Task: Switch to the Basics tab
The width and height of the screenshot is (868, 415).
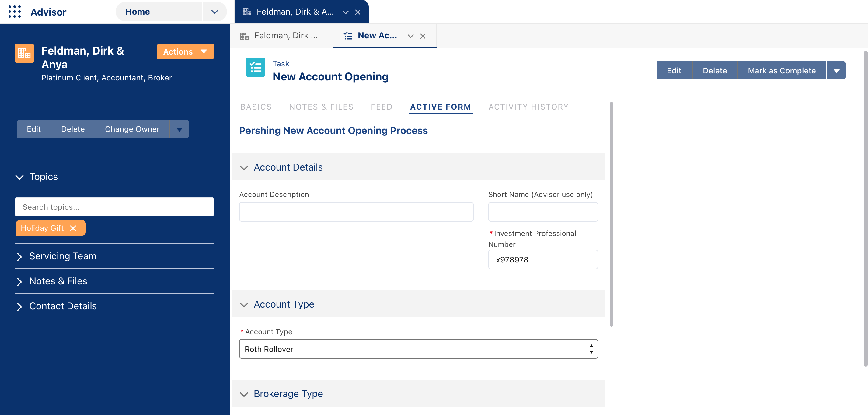Action: click(x=256, y=107)
